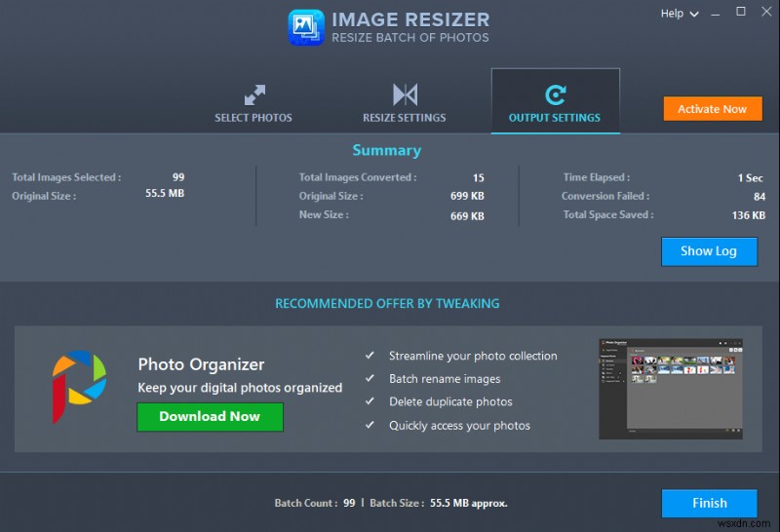Click the 'Total Space Saved :' label
The width and height of the screenshot is (780, 532).
pyautogui.click(x=608, y=214)
